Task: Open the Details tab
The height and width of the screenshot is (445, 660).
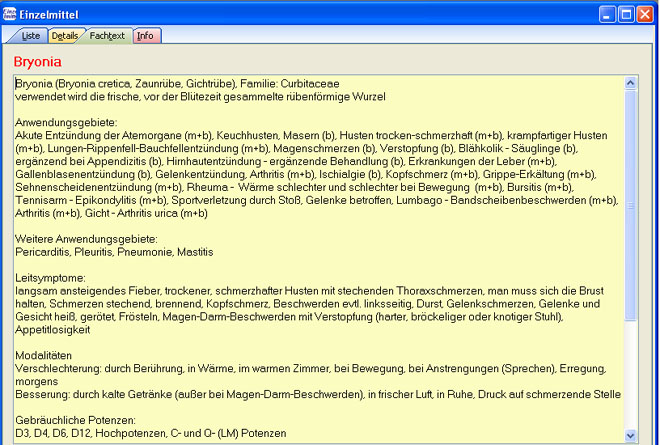Action: (64, 36)
